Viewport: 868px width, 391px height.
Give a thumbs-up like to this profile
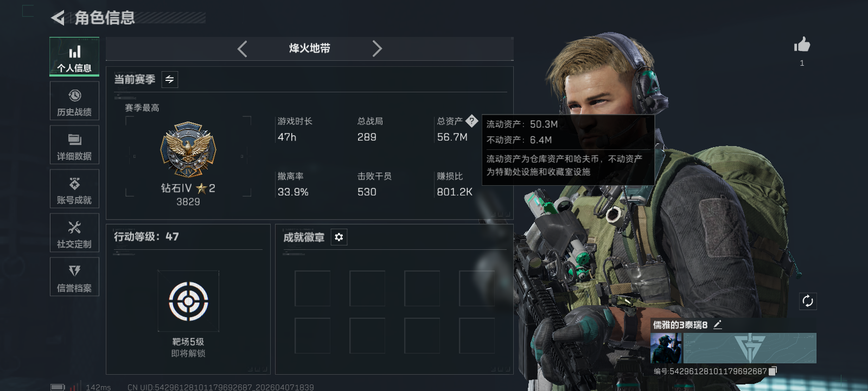[802, 45]
